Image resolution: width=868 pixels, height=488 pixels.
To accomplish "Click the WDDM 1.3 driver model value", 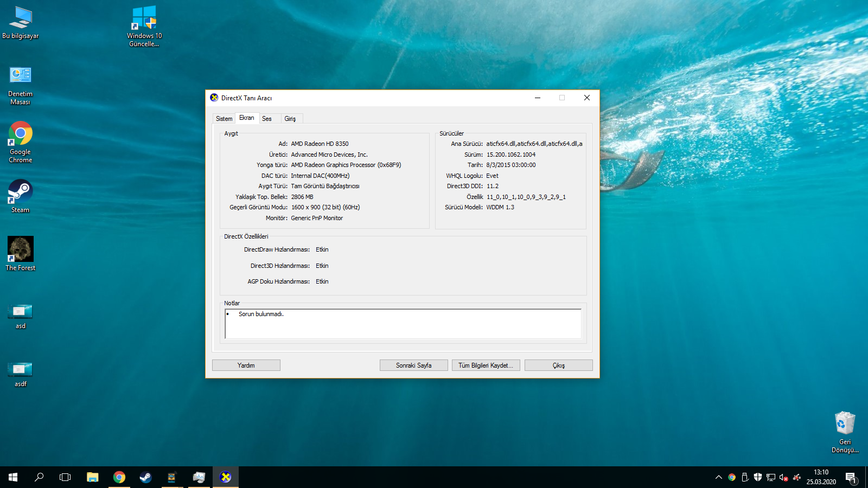I will pos(500,207).
